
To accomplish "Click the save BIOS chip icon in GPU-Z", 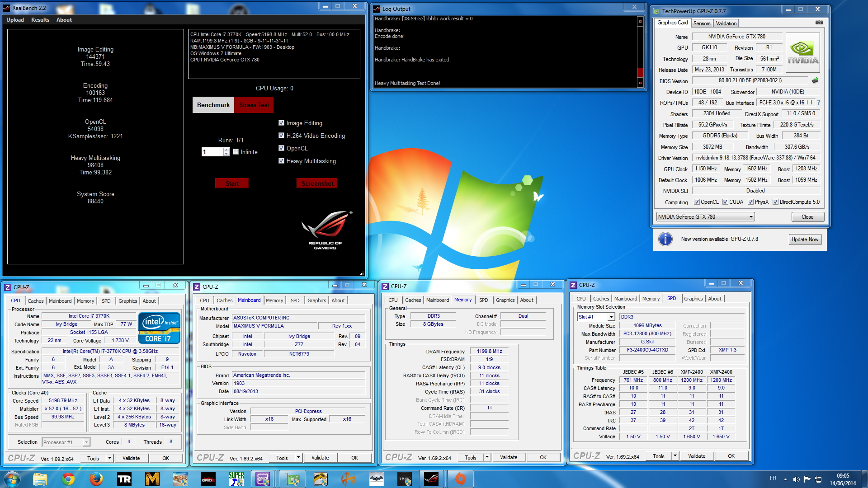I will (815, 80).
